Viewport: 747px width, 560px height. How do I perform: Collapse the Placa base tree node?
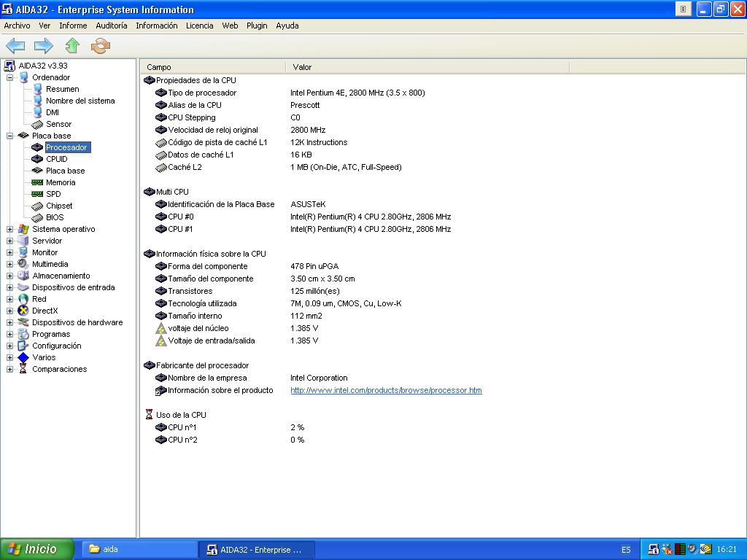click(10, 136)
